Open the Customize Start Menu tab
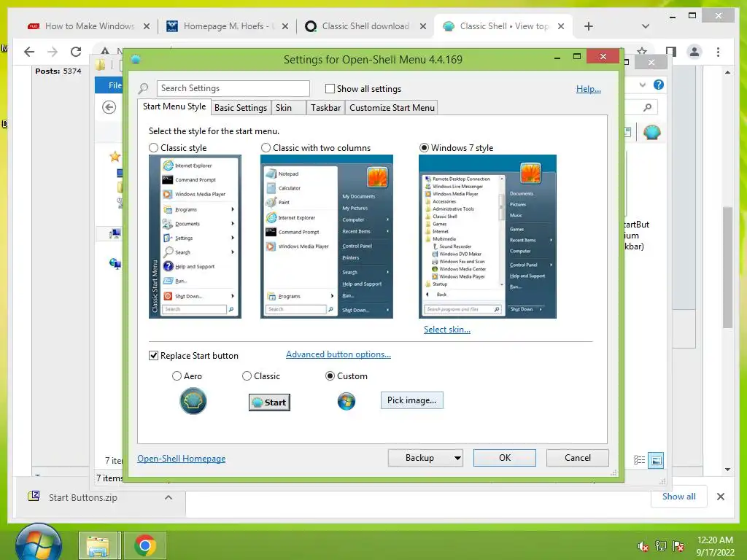This screenshot has width=747, height=560. pyautogui.click(x=392, y=108)
